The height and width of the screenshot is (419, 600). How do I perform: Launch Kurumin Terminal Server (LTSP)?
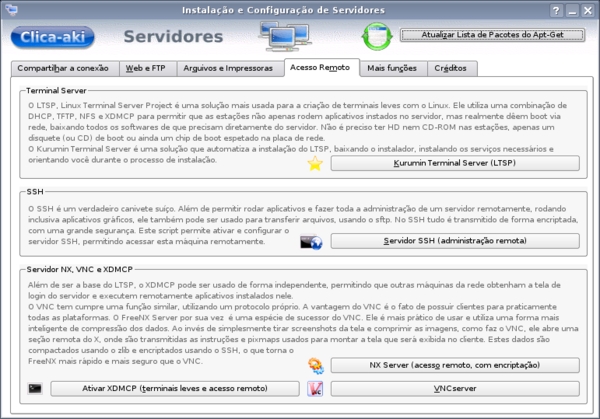point(455,163)
